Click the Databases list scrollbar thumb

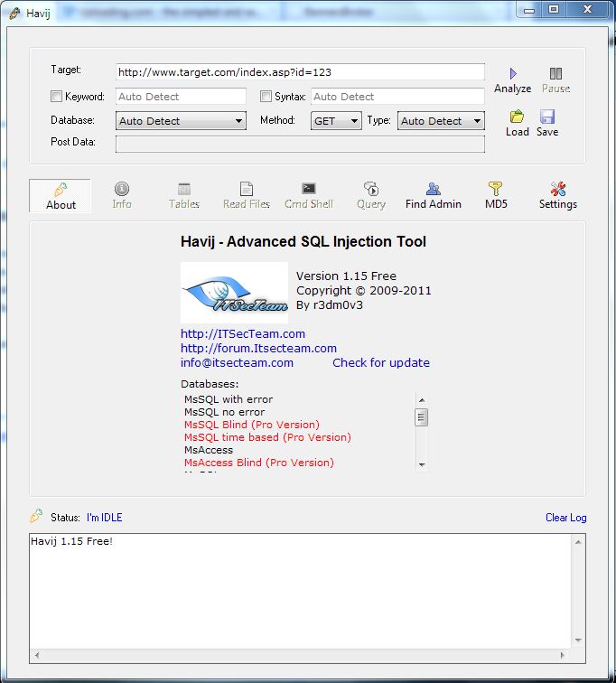(422, 417)
